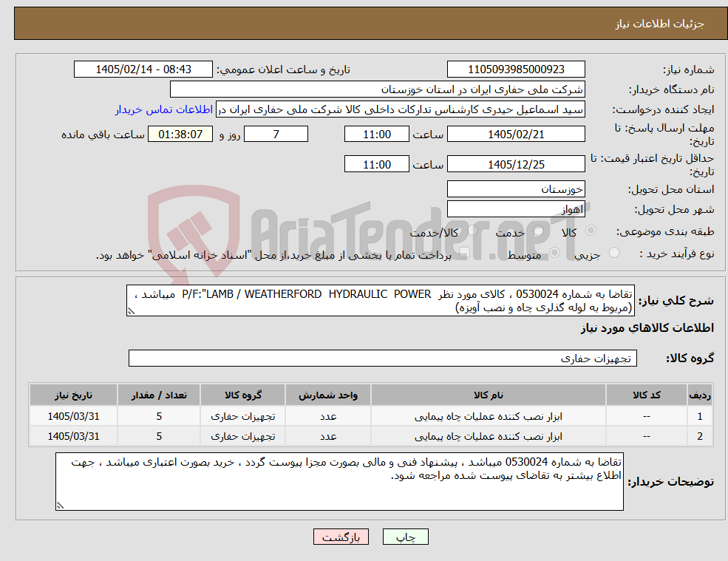Click the buyer notes text area
This screenshot has height=561, width=728.
(339, 482)
